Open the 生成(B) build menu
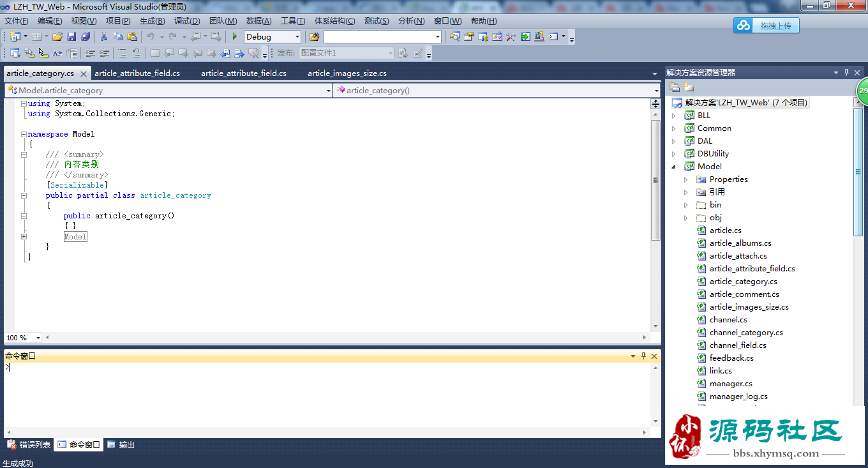The height and width of the screenshot is (468, 868). coord(152,21)
